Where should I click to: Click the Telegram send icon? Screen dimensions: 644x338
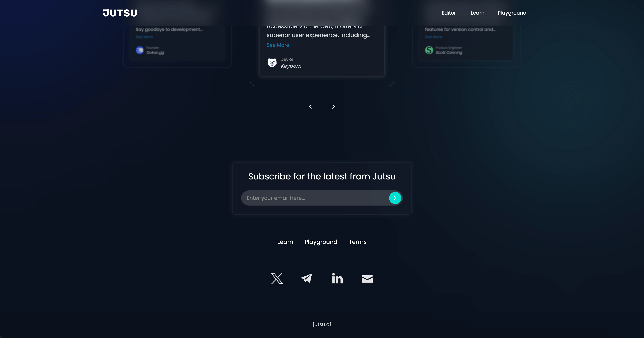click(x=307, y=279)
